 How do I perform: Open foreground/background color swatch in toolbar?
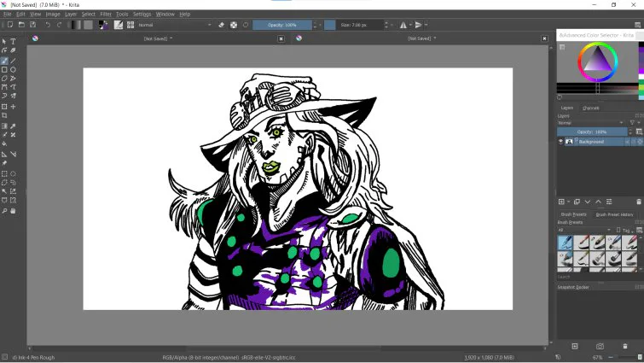point(103,25)
